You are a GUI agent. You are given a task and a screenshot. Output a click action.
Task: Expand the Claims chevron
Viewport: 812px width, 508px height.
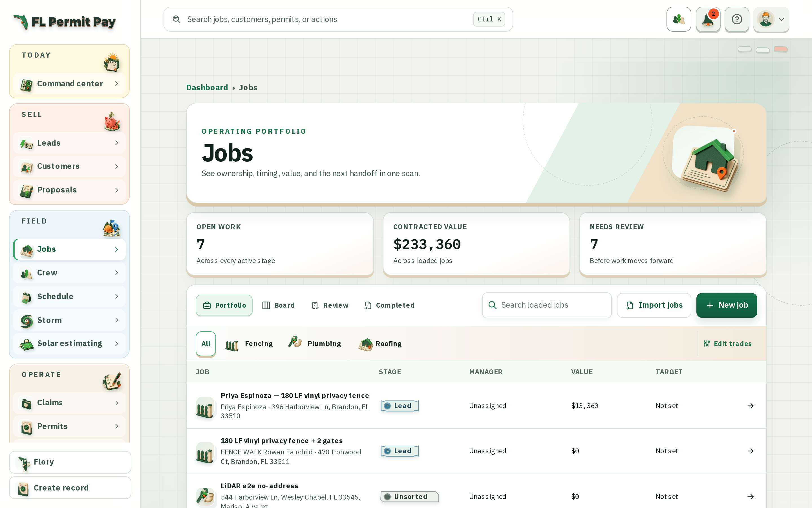coord(116,403)
